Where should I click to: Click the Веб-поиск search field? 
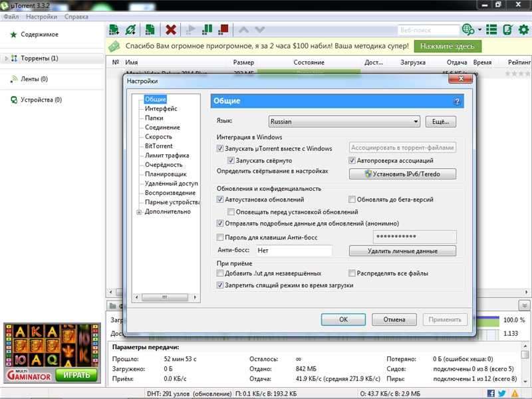428,30
